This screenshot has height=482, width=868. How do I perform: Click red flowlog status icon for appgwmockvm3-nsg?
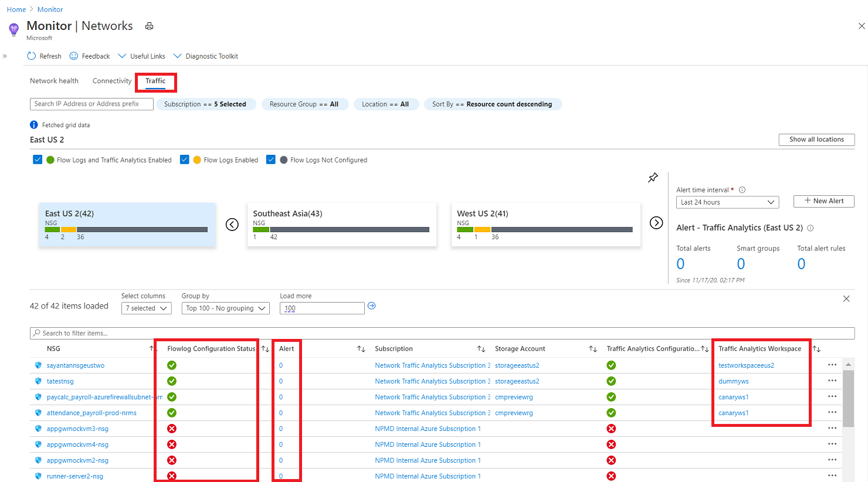tap(172, 429)
